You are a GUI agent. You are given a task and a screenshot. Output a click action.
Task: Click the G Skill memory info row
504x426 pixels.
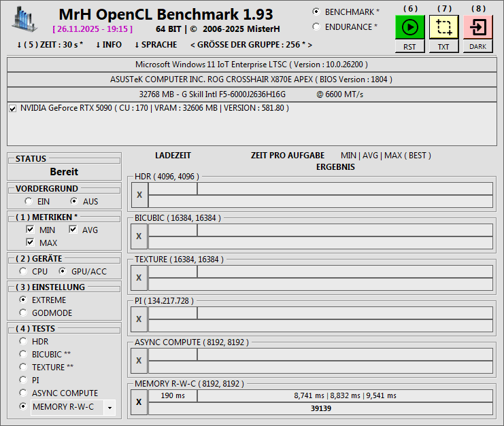pos(252,94)
